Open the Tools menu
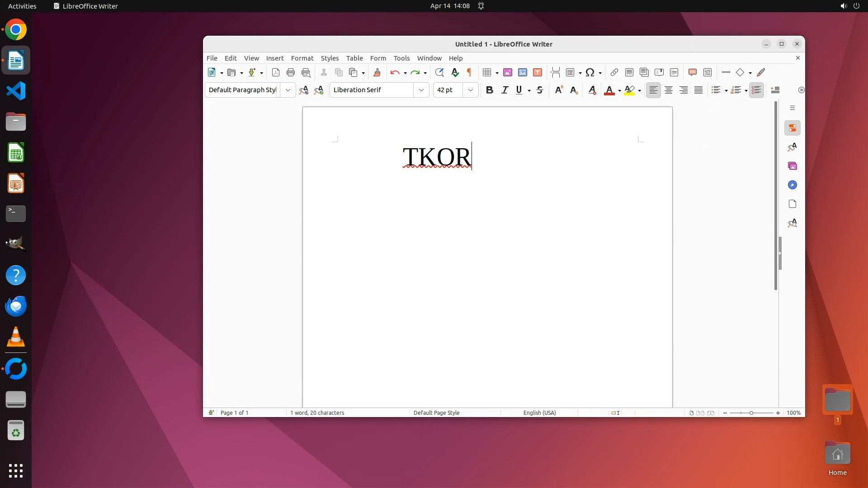Screen dimensions: 868x488 coord(401,58)
